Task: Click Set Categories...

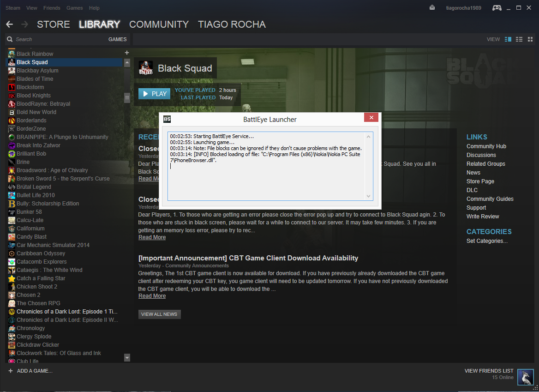Action: point(487,241)
